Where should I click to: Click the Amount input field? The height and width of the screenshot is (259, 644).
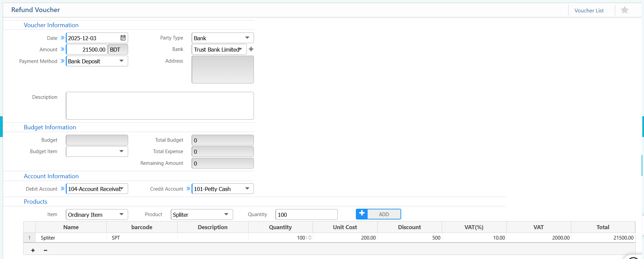pyautogui.click(x=87, y=50)
